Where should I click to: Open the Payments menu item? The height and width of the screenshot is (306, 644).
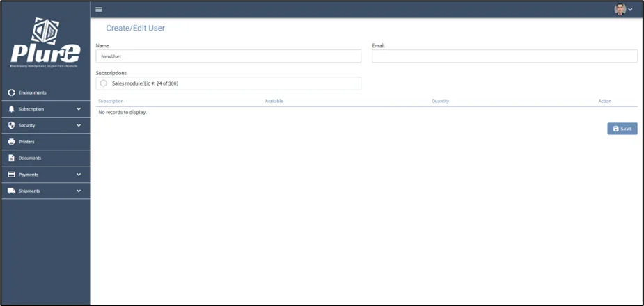tap(45, 175)
